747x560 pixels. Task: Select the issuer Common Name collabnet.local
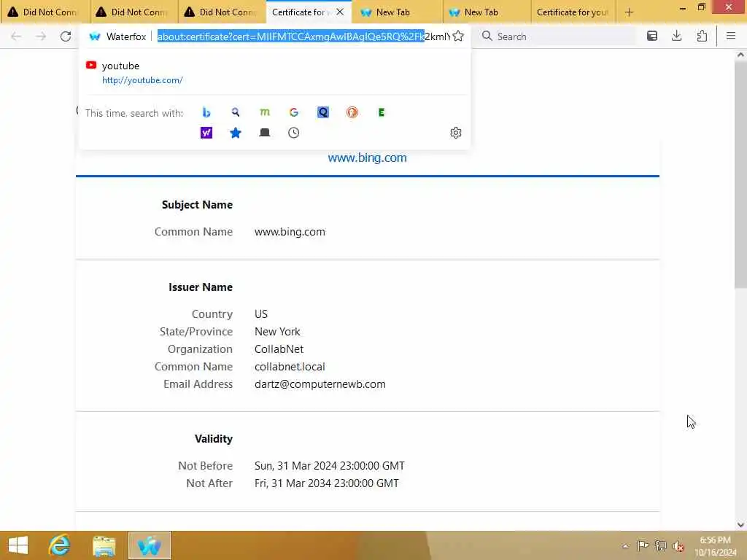290,367
